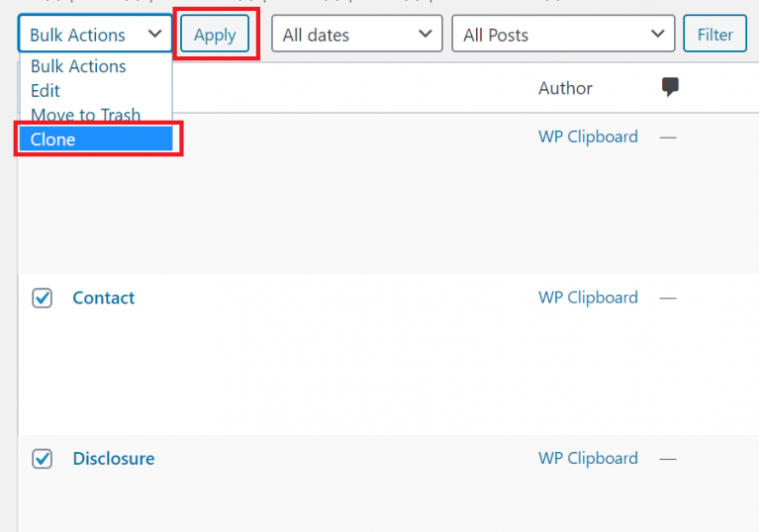Click the Apply button

point(215,35)
